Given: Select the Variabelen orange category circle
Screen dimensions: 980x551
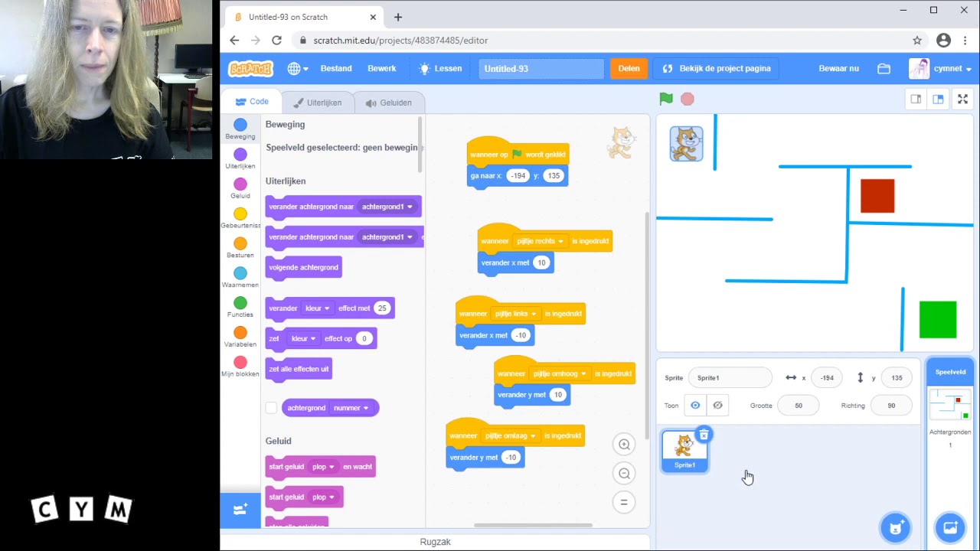Looking at the screenshot, I should point(240,332).
